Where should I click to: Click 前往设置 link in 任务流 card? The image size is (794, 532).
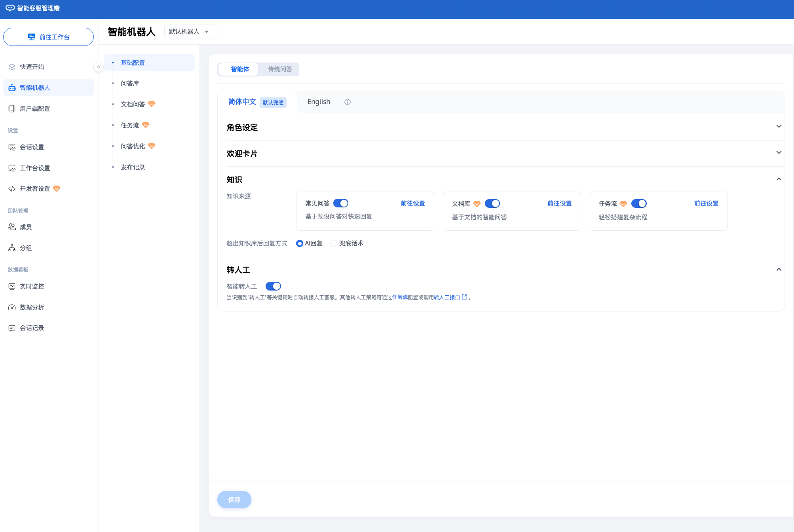click(706, 203)
